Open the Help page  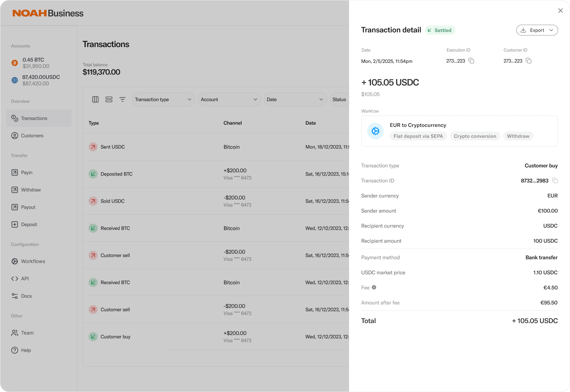(25, 350)
